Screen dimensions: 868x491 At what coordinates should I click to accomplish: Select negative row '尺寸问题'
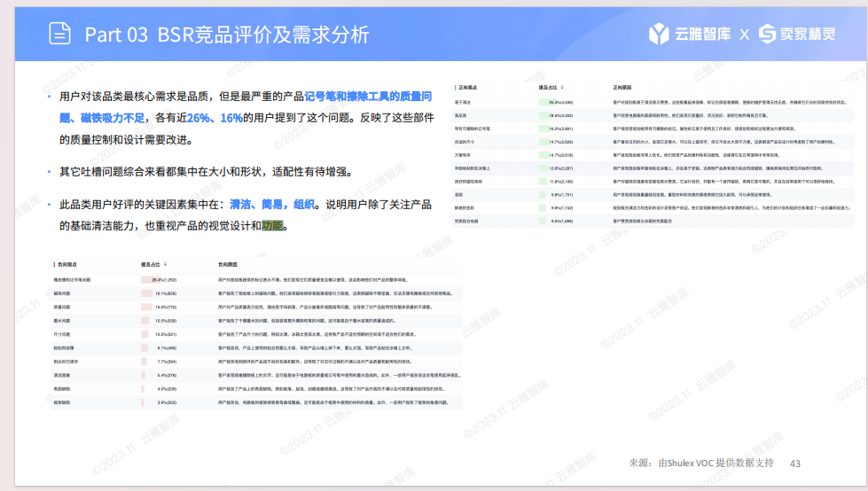(x=255, y=334)
